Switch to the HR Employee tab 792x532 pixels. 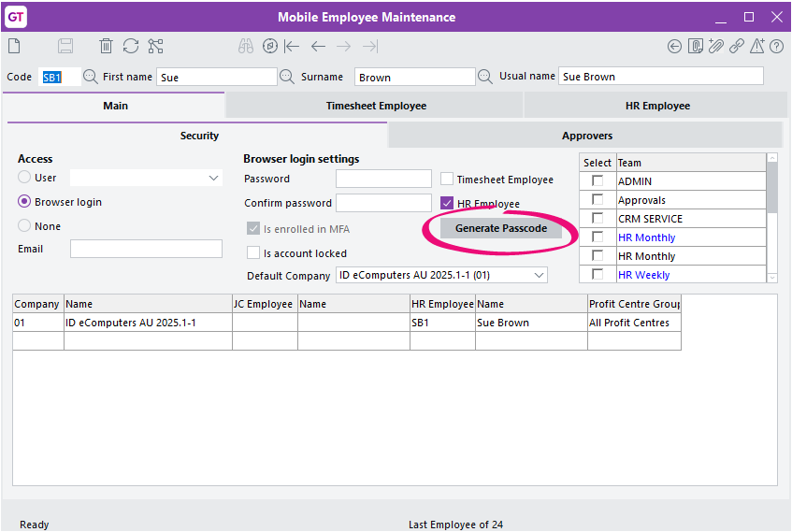pos(657,106)
